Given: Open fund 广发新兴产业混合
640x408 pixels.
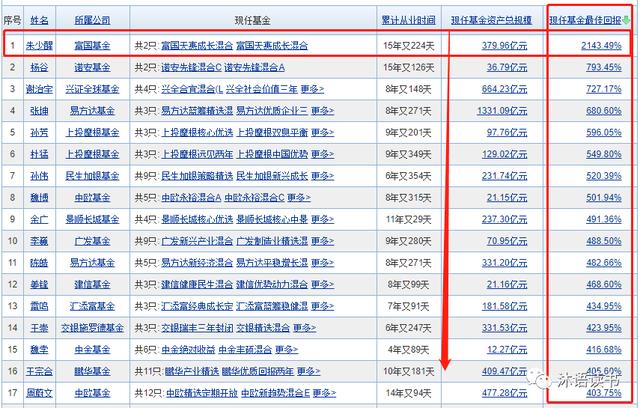Looking at the screenshot, I should coord(197,241).
